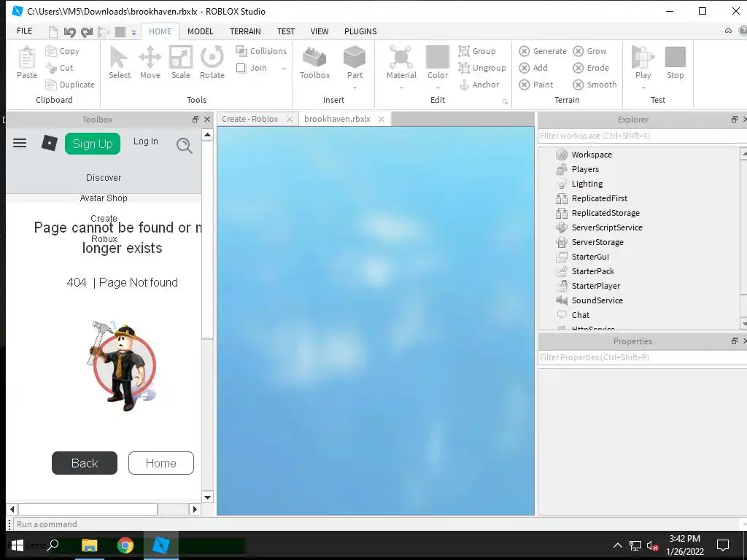The image size is (747, 560).
Task: Enable the Join checkbox
Action: (x=241, y=68)
